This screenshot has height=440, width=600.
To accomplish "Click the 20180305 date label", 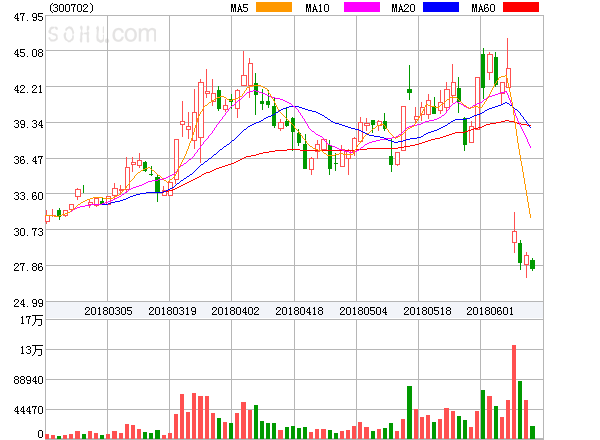I will (x=108, y=311).
